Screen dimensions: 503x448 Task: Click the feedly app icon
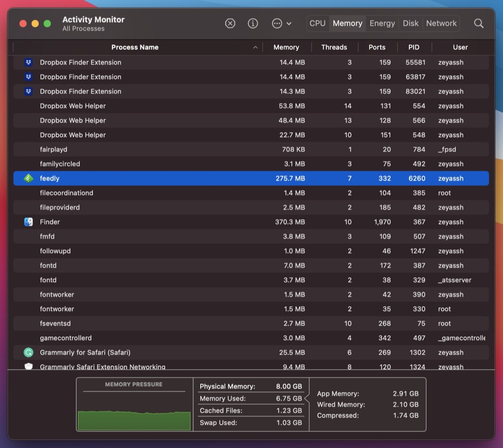29,178
